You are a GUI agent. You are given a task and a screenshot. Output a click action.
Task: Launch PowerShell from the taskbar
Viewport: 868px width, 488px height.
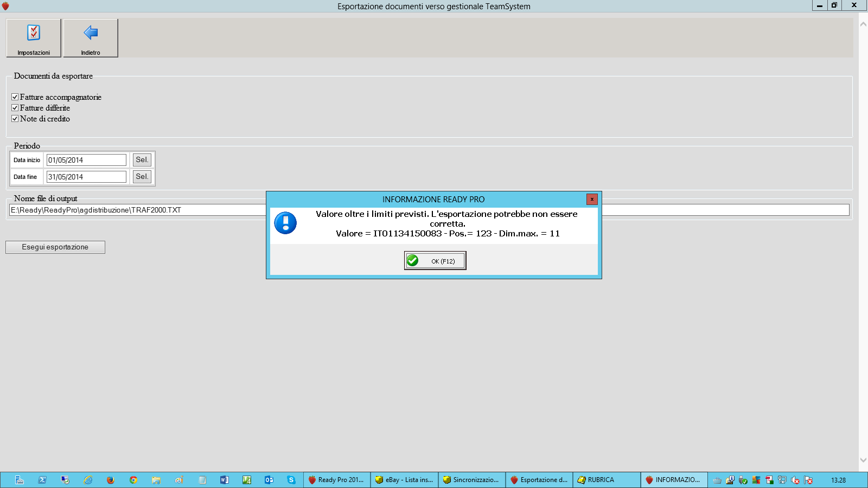click(x=42, y=480)
